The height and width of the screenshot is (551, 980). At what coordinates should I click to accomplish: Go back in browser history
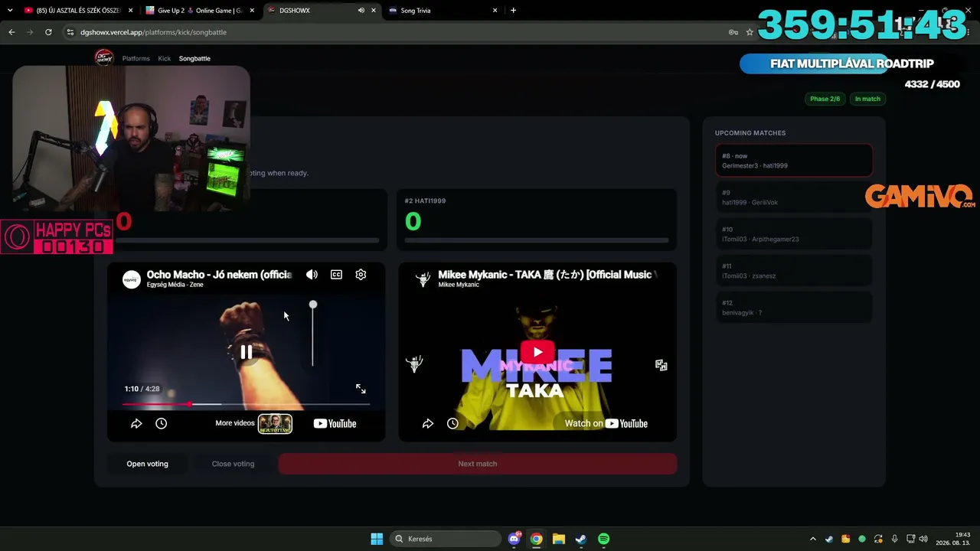point(11,32)
